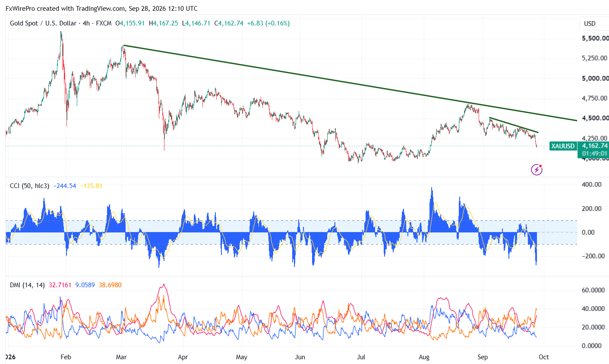Open the USD currency selector
The height and width of the screenshot is (364, 609).
point(590,24)
